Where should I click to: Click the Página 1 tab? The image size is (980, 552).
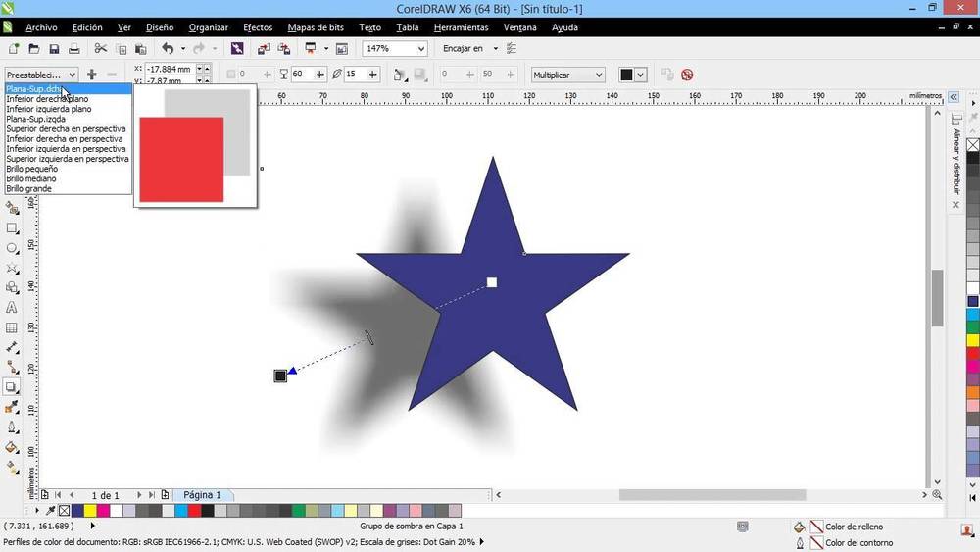pyautogui.click(x=203, y=495)
